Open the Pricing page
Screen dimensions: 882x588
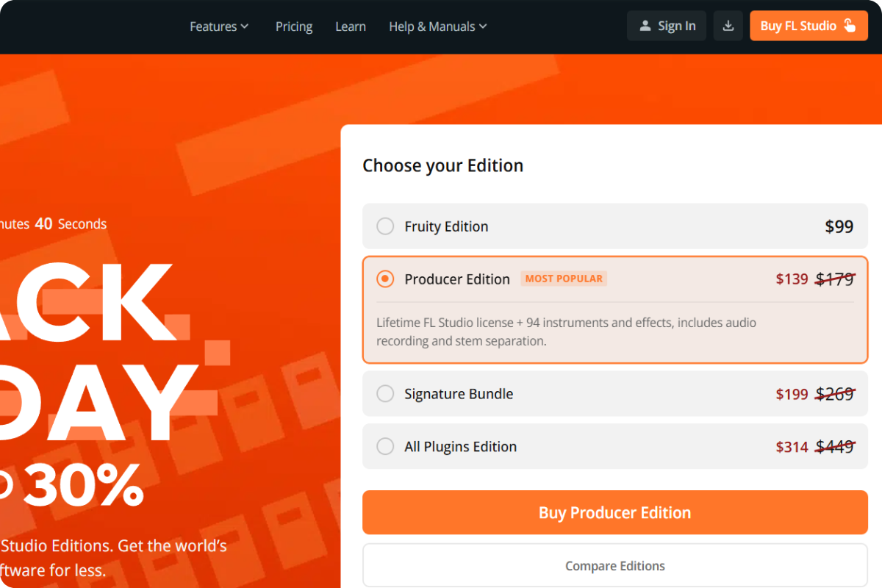click(294, 26)
